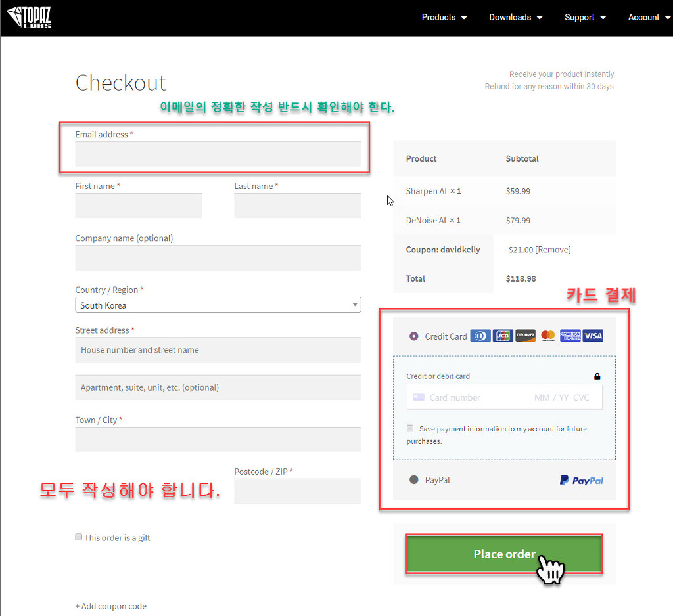Click the Discover card icon

tap(525, 336)
